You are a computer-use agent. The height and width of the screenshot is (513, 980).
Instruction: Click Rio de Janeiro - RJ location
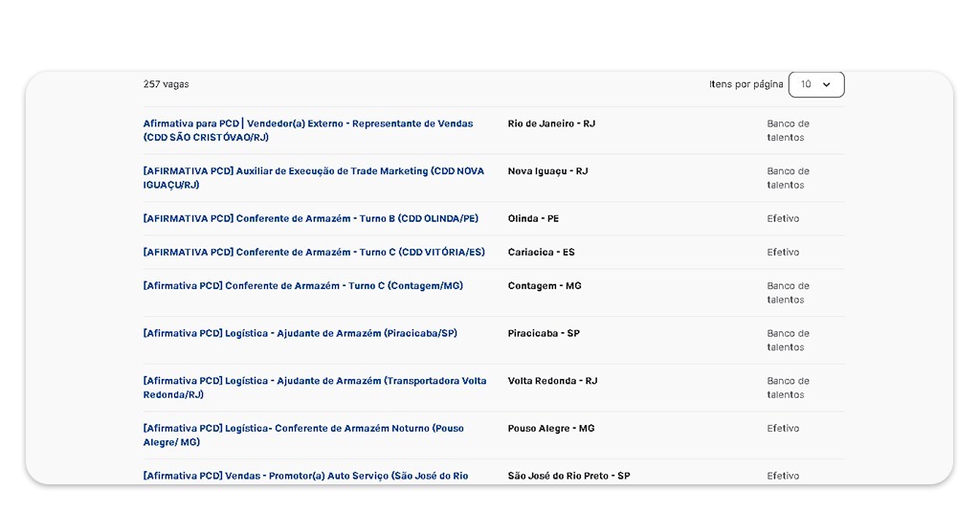pyautogui.click(x=551, y=123)
